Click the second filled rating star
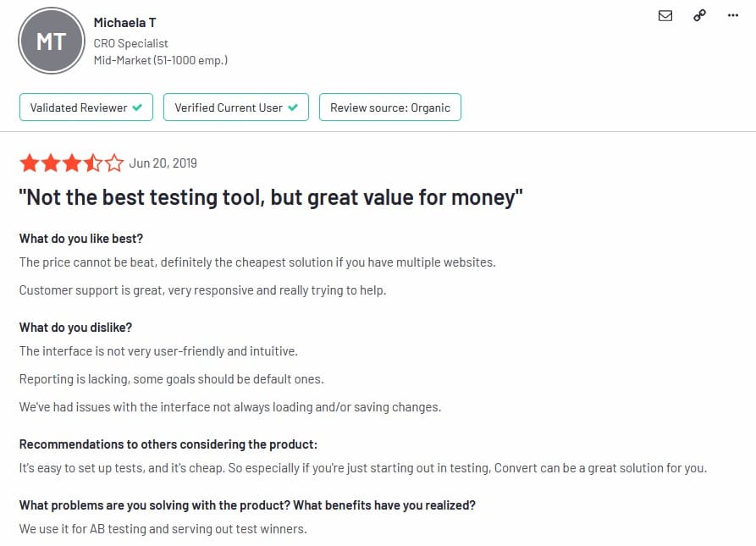Viewport: 756px width, 546px height. (x=51, y=163)
